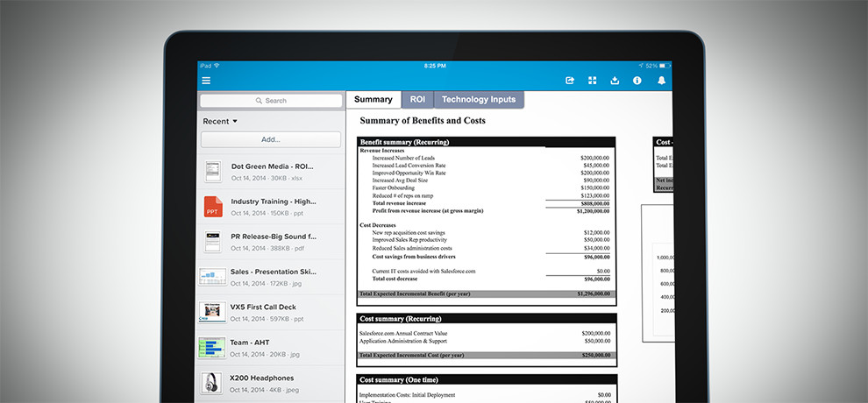The image size is (868, 403).
Task: Click the $808,000.00 value
Action: [594, 203]
